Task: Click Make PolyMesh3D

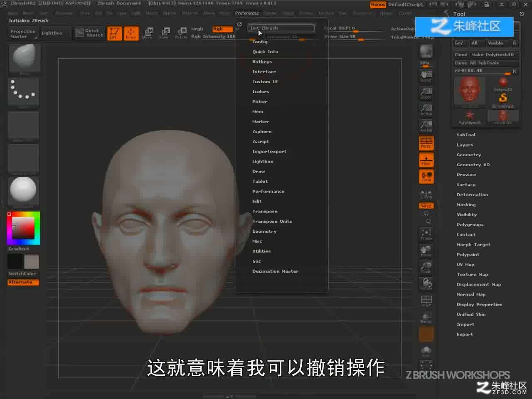Action: click(x=495, y=55)
